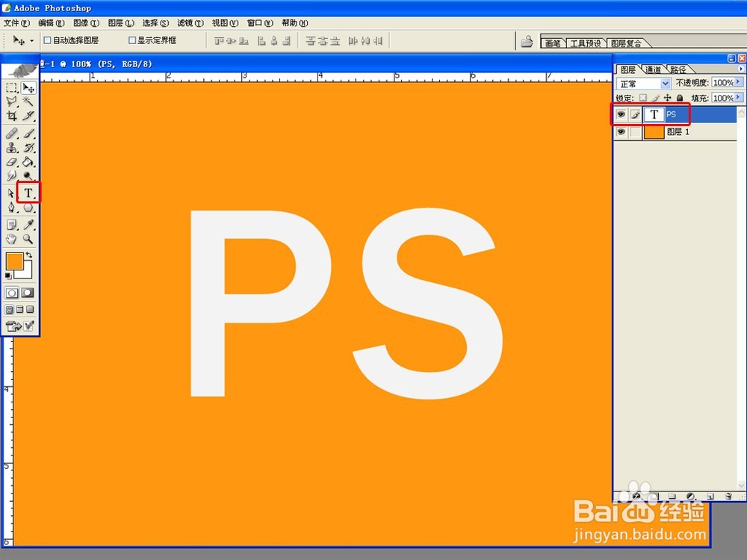Toggle lock position cross icon
Screen dimensions: 747x560
pyautogui.click(x=667, y=98)
